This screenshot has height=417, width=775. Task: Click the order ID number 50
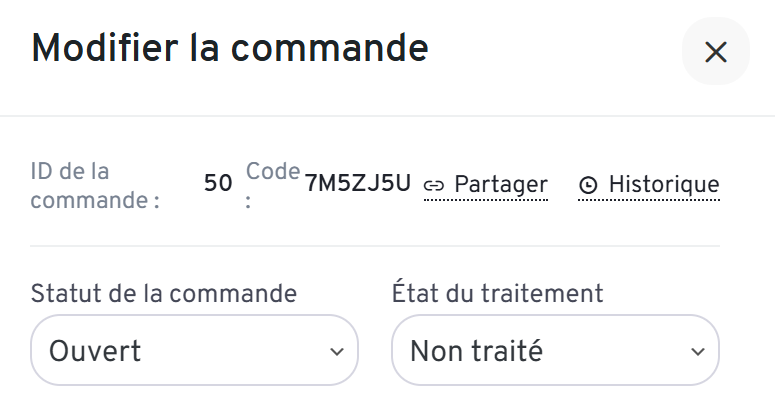pos(218,184)
